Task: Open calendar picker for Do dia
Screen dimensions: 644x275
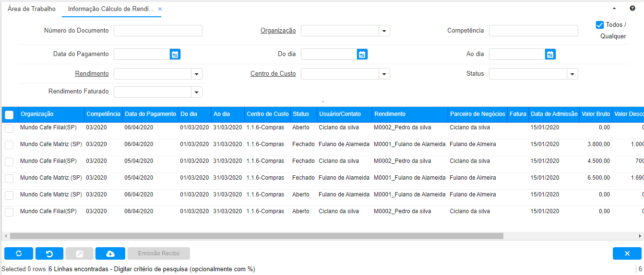Action: pos(362,54)
